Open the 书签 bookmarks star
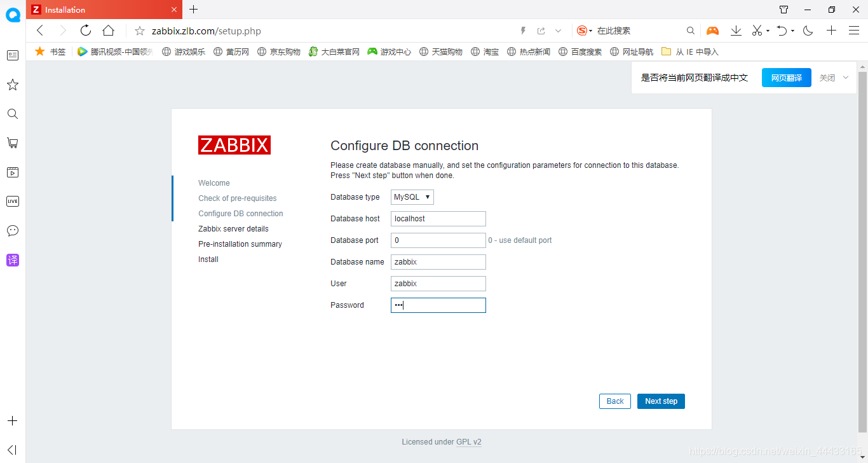The height and width of the screenshot is (463, 868). pos(50,52)
